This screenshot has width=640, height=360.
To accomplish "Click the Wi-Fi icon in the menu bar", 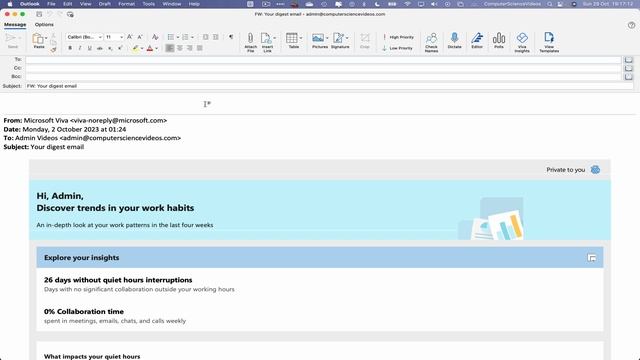I will [x=407, y=4].
